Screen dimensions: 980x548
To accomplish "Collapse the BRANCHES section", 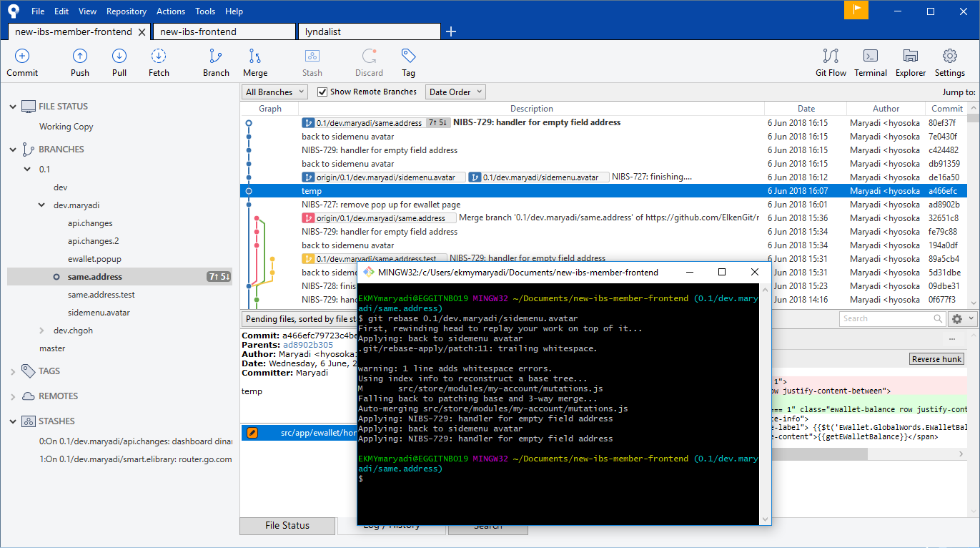I will [12, 150].
